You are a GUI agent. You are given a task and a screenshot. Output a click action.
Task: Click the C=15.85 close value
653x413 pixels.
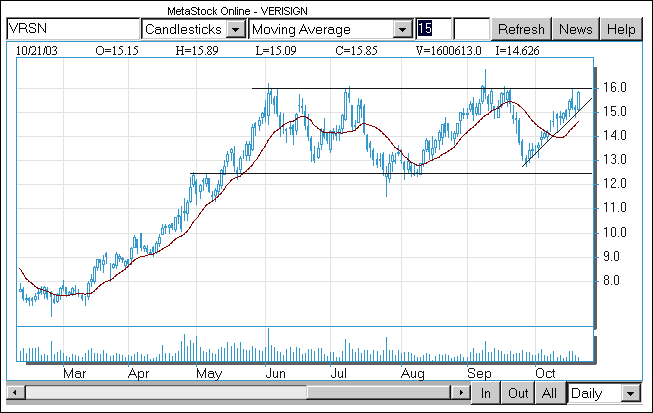click(x=356, y=51)
